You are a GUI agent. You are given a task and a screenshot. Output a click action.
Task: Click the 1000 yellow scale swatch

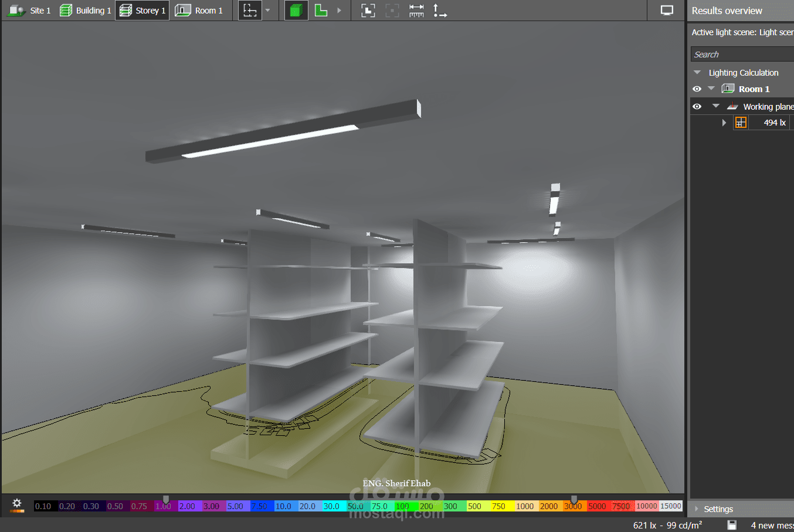[525, 506]
